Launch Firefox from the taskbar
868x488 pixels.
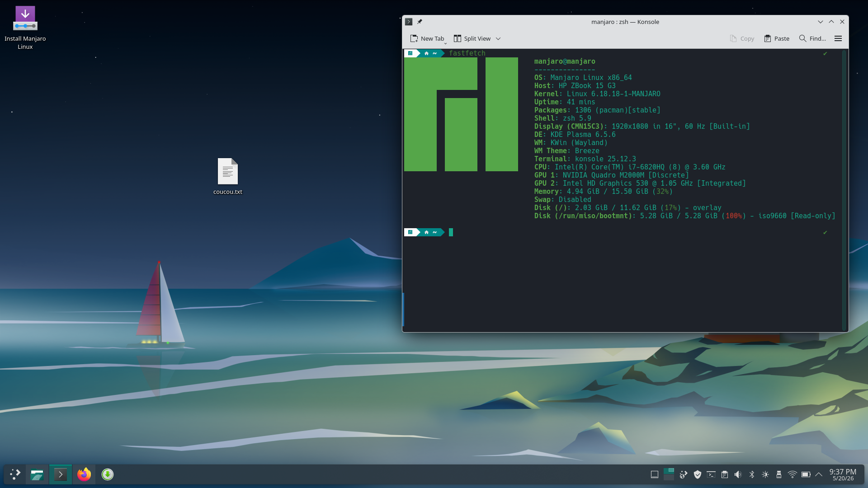coord(84,474)
